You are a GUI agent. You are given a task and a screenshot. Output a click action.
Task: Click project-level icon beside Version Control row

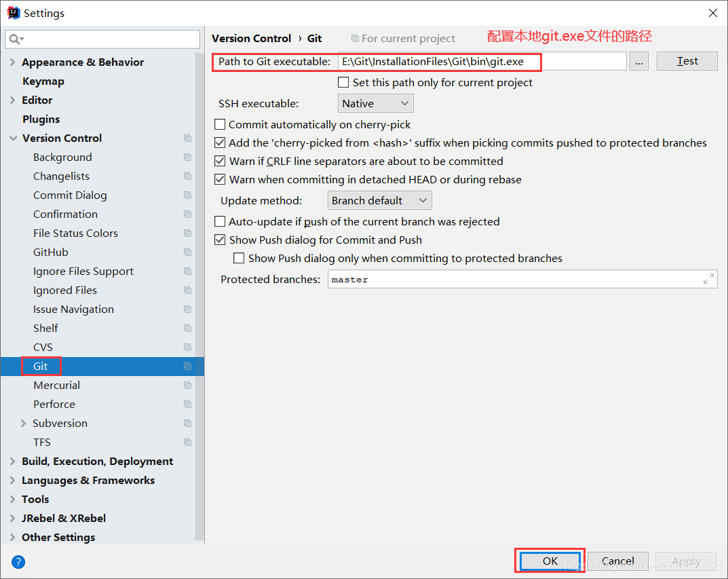(187, 138)
